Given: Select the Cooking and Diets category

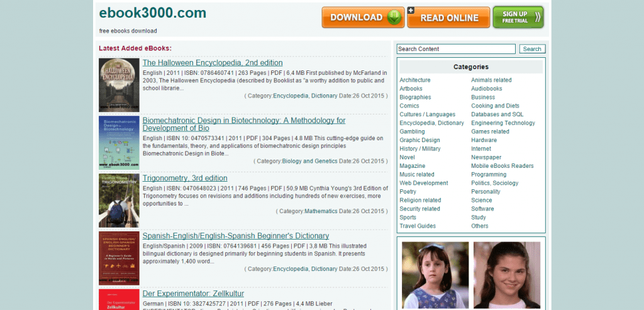Looking at the screenshot, I should pos(496,106).
